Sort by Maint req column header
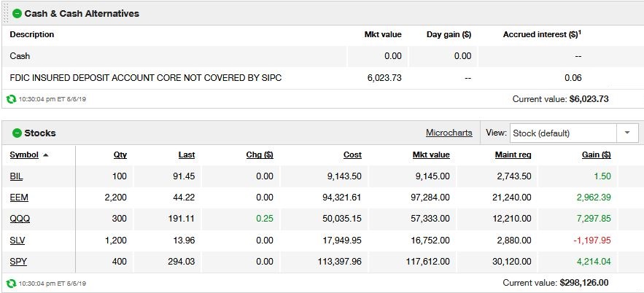 tap(513, 155)
